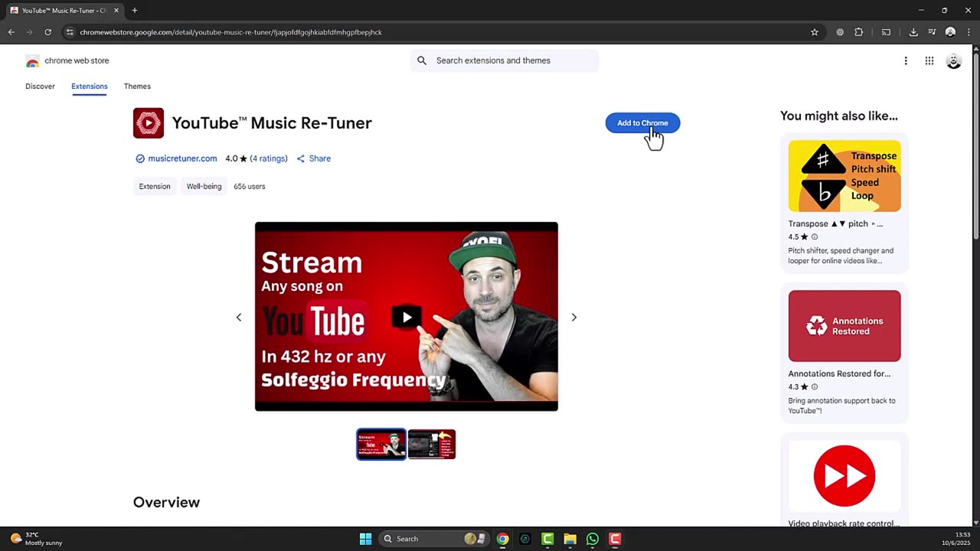Select the second screenshot thumbnail
The width and height of the screenshot is (980, 551).
(432, 444)
